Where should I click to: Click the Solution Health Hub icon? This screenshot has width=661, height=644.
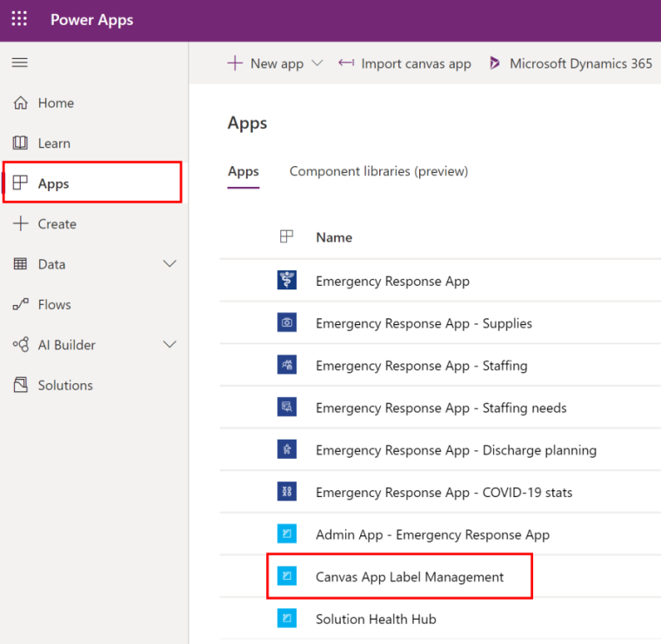tap(287, 619)
